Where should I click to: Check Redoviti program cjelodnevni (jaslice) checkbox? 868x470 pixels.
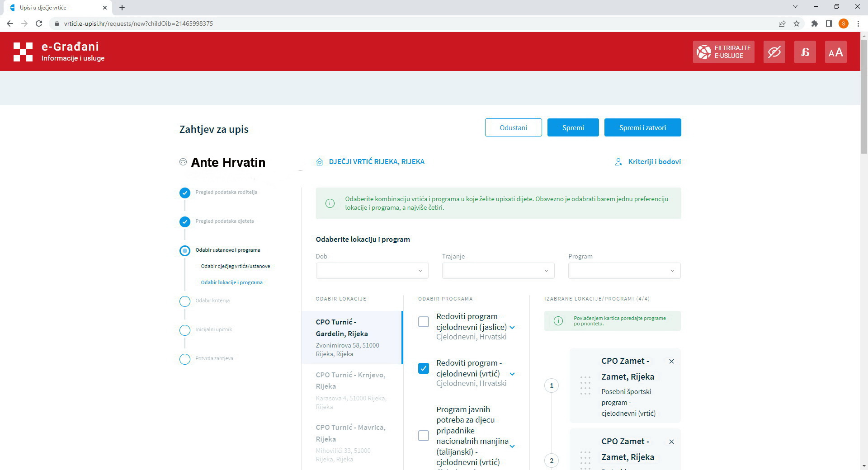[x=424, y=322]
